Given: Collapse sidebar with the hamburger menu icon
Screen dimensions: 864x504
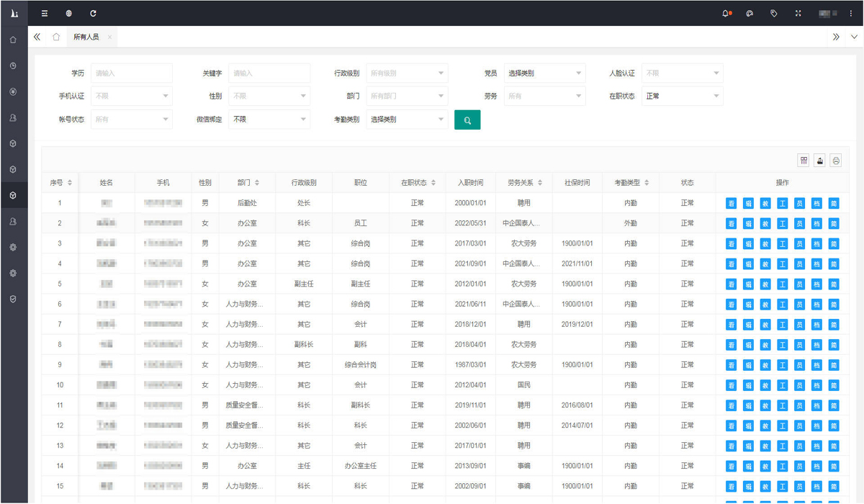Looking at the screenshot, I should [45, 13].
